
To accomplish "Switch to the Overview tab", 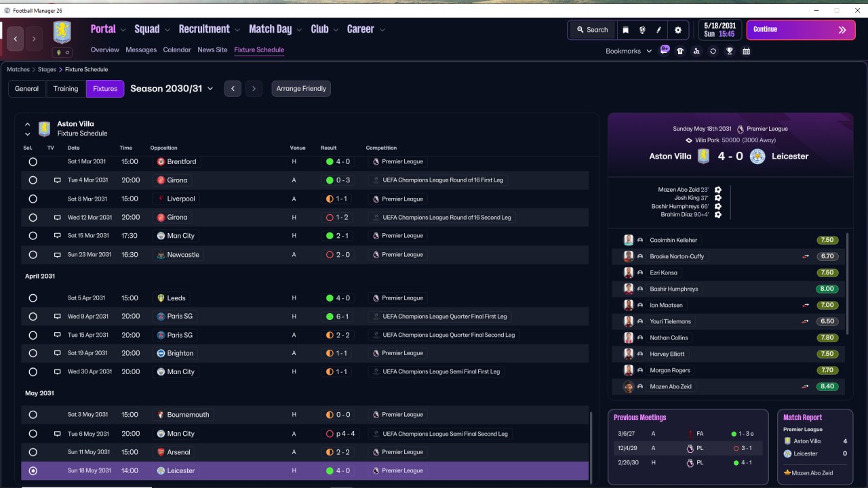I will 105,50.
